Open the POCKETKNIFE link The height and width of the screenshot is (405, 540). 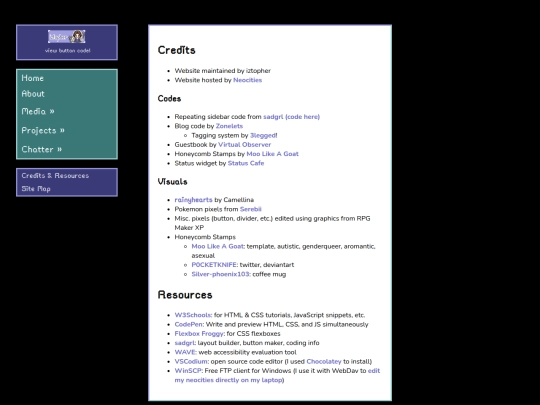pos(214,265)
